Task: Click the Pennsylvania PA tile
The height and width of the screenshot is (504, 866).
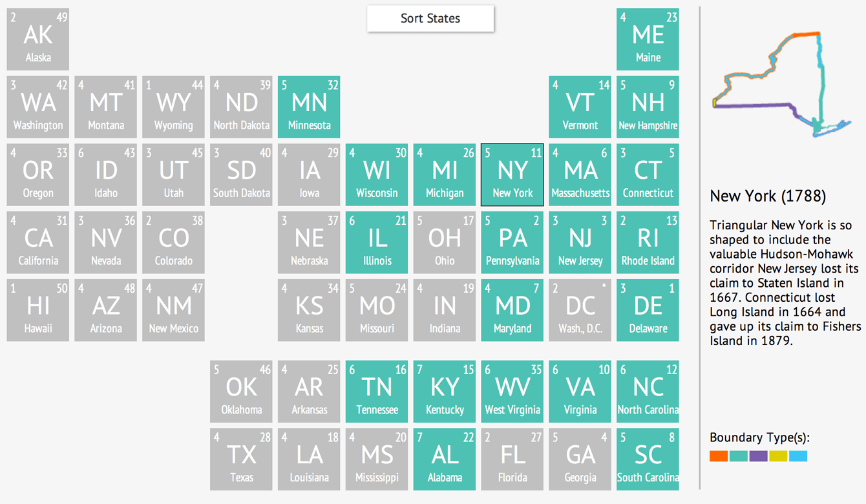Action: pos(512,242)
